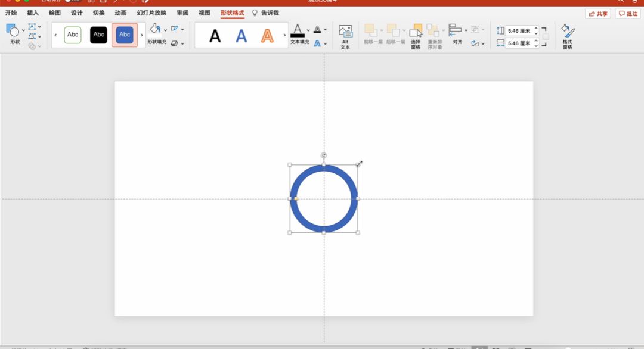Open the 形状填充 color dropdown
The image size is (644, 349).
pyautogui.click(x=166, y=30)
